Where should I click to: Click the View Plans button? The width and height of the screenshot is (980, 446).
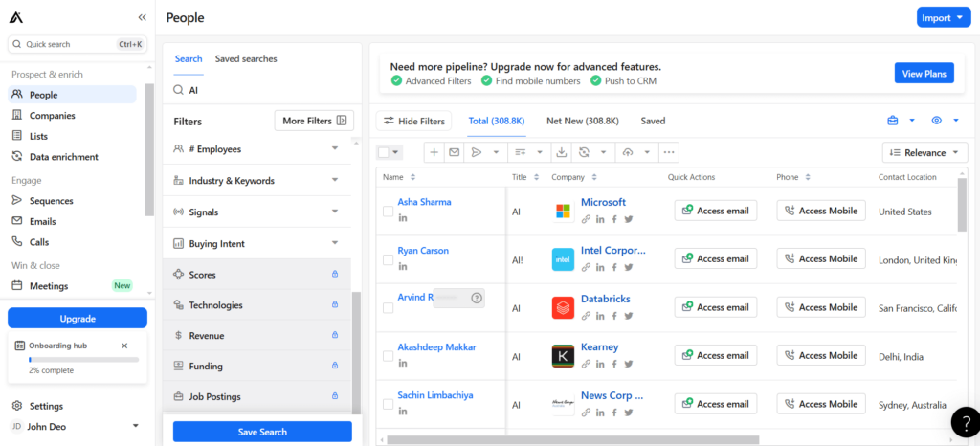(924, 74)
